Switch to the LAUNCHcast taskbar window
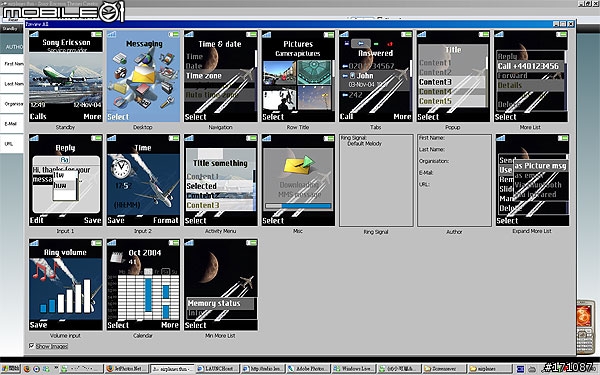This screenshot has height=375, width=600. point(217,369)
